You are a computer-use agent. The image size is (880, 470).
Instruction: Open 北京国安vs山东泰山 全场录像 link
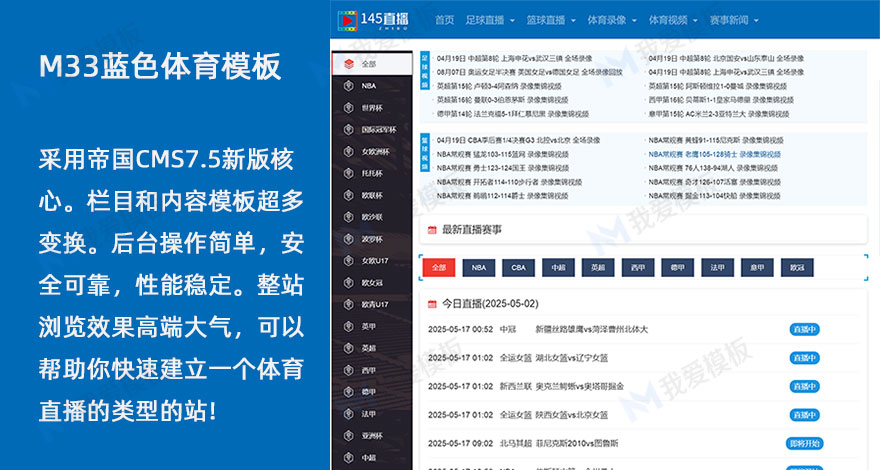(x=726, y=58)
